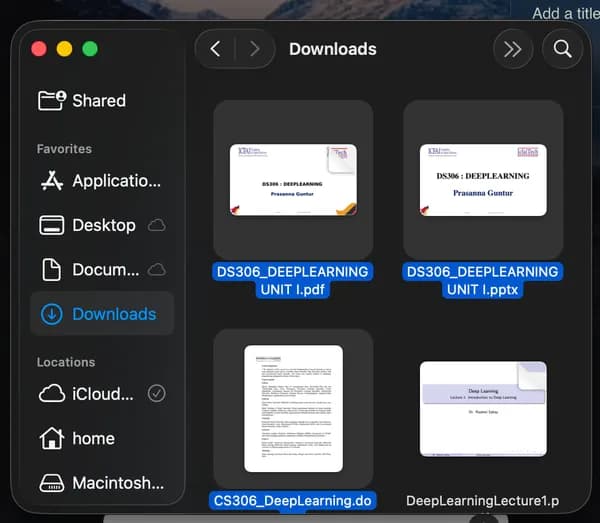Click the file name DS306_DEEPLEARNING UNIT I.pptx
The image size is (600, 523).
pyautogui.click(x=483, y=280)
